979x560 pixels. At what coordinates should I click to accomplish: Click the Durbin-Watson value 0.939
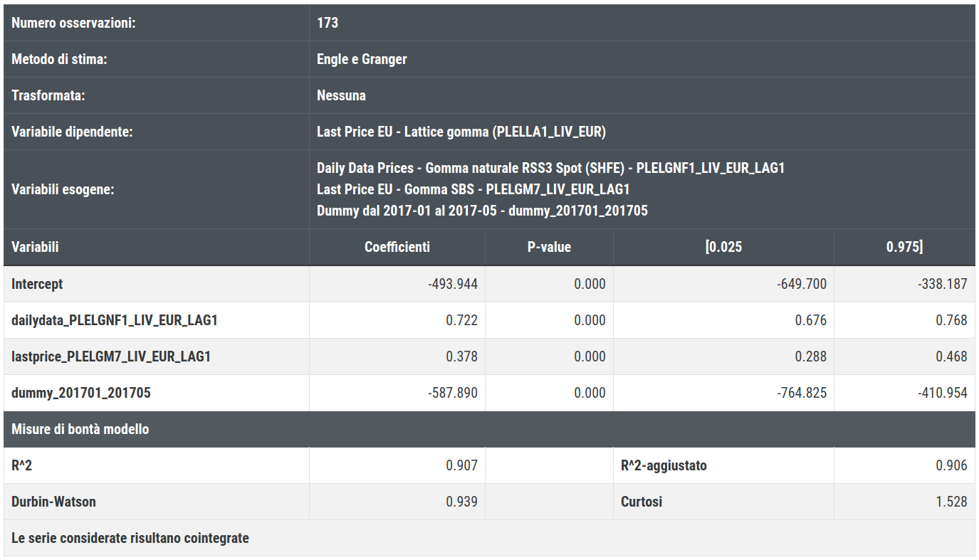coord(461,502)
